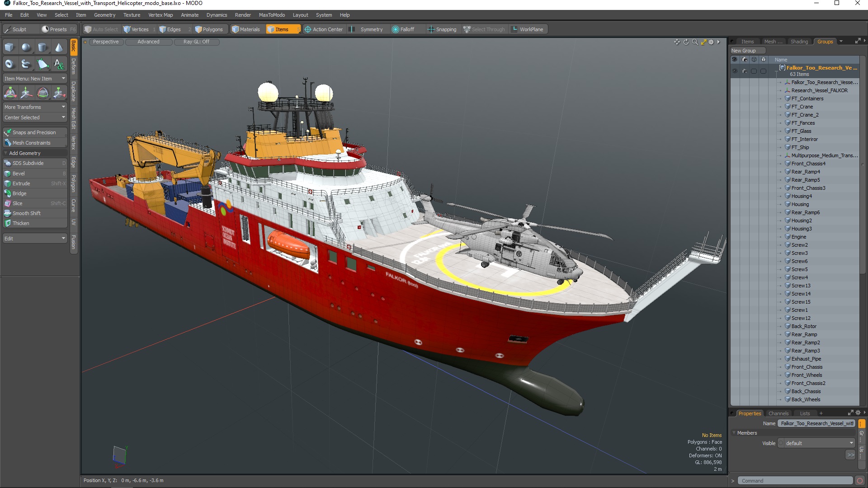Select the FT_Glass item in list
Viewport: 868px width, 488px height.
coord(801,131)
